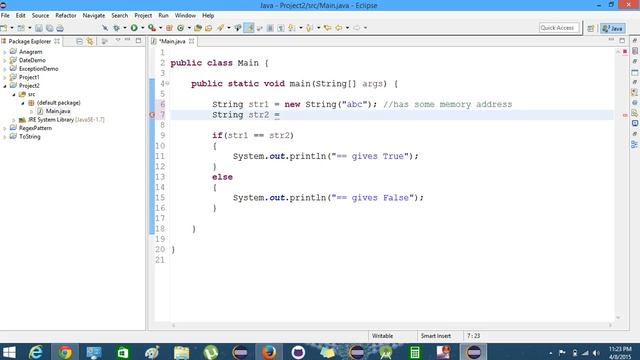Image resolution: width=640 pixels, height=360 pixels.
Task: Open the Project menu
Action: pyautogui.click(x=143, y=16)
